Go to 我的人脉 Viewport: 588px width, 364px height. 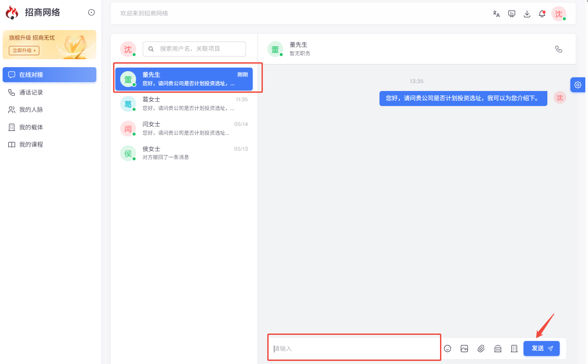pyautogui.click(x=49, y=110)
